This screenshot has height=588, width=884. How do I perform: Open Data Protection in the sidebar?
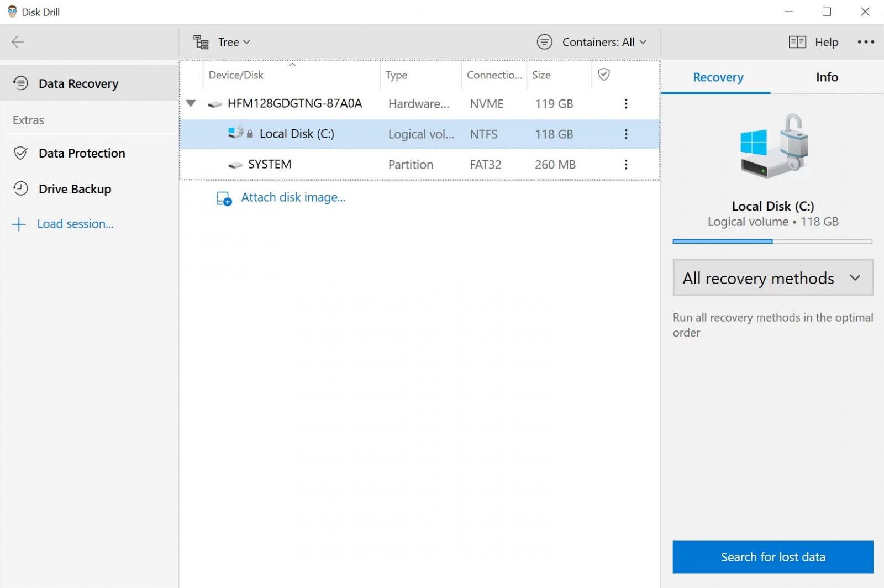[x=82, y=153]
